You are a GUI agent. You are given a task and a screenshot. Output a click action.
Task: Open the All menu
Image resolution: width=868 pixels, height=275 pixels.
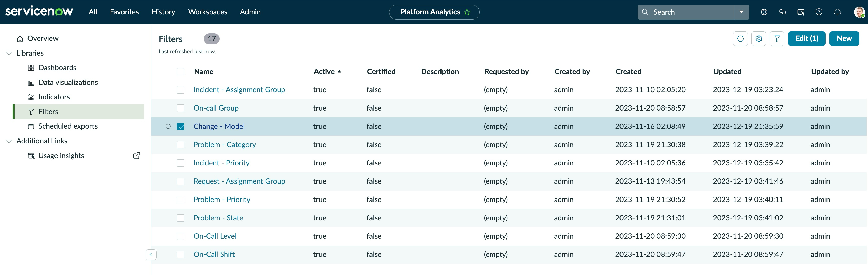click(93, 12)
